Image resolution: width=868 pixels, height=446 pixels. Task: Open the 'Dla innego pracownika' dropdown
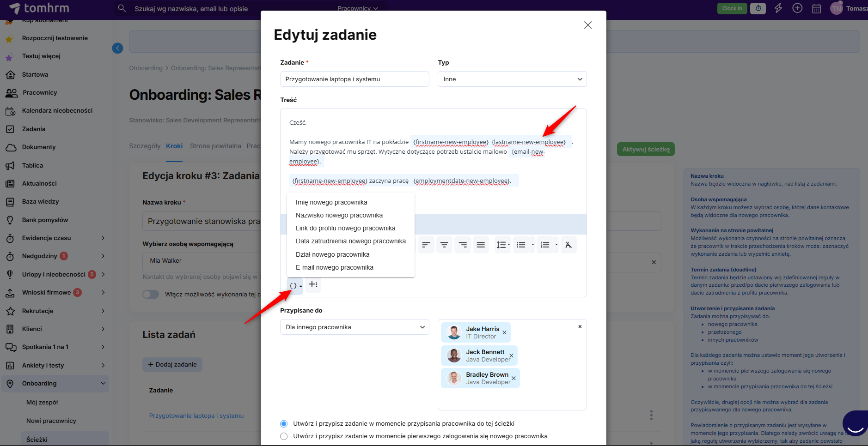coord(354,327)
